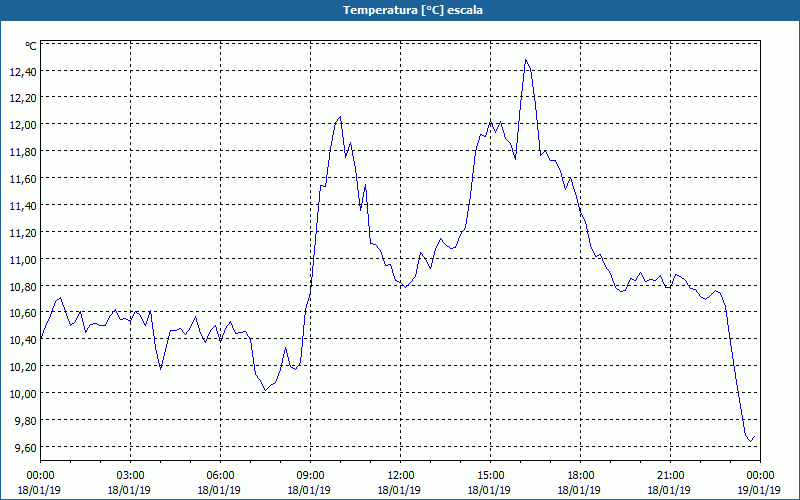Click the °C unit label on the y-axis
The width and height of the screenshot is (800, 500).
(31, 46)
